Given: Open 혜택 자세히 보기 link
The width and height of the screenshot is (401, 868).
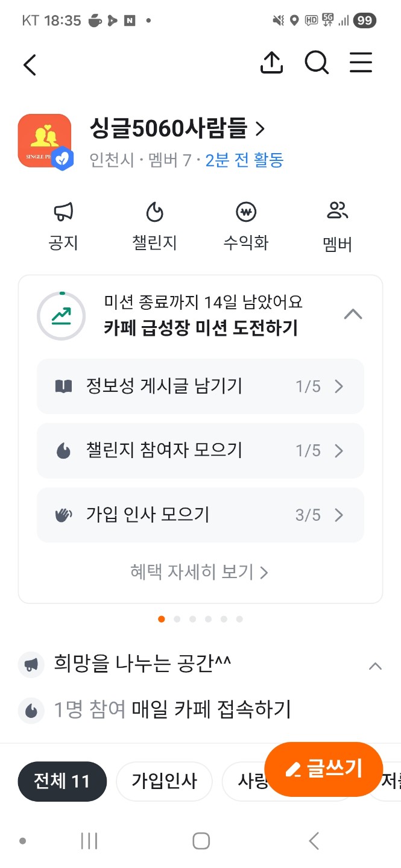Looking at the screenshot, I should [199, 571].
